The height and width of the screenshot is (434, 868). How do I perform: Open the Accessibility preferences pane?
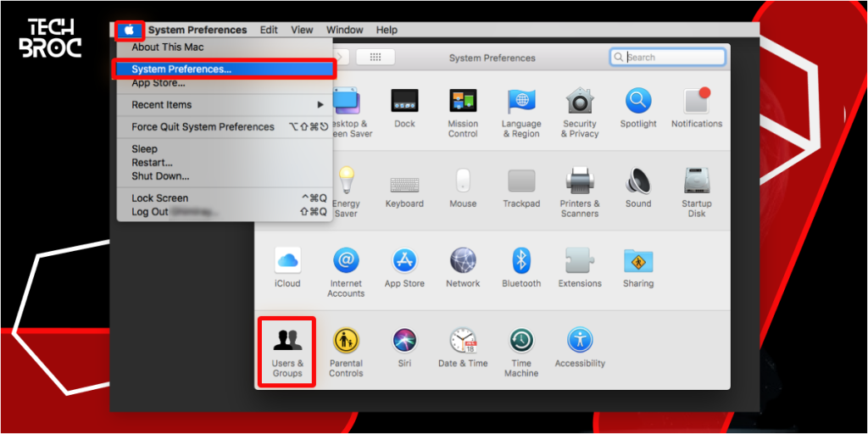(580, 348)
